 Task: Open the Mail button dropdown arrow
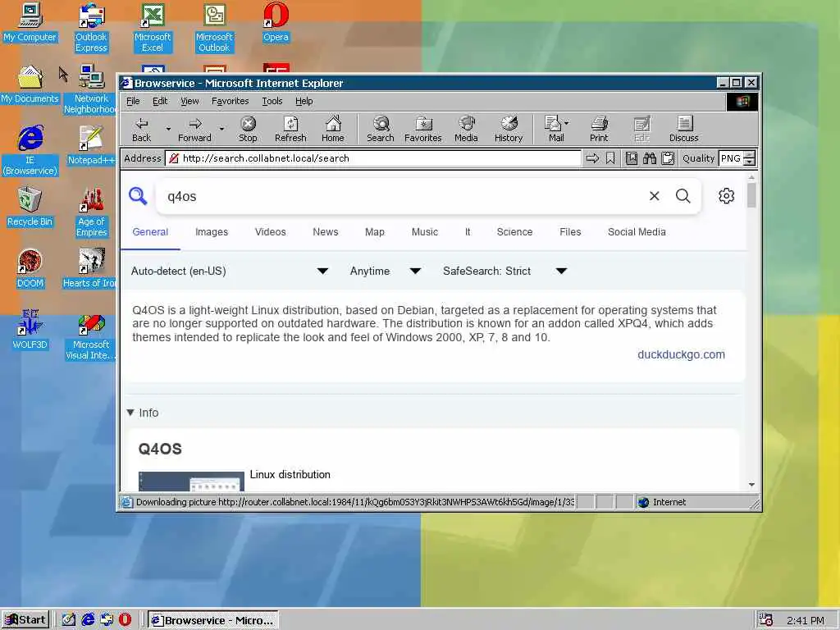[x=567, y=123]
